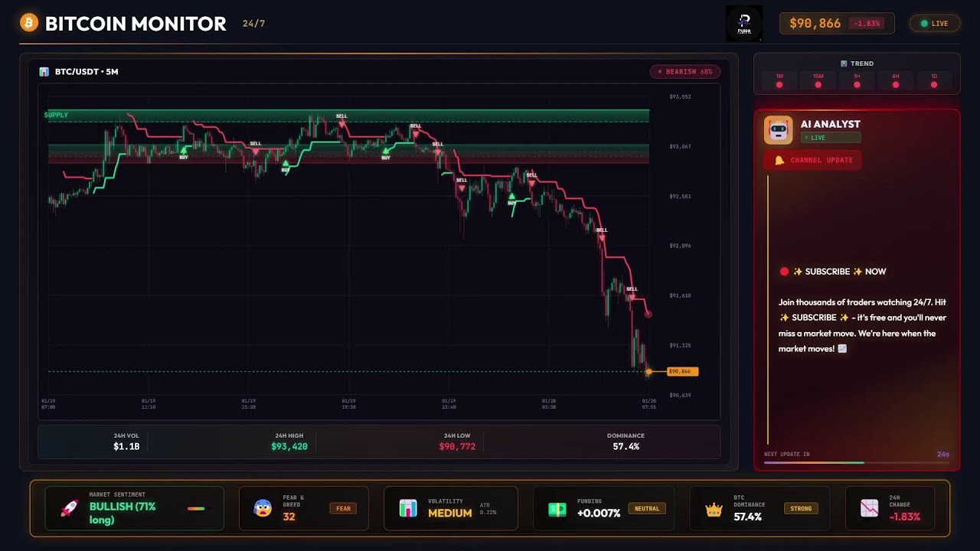Viewport: 980px width, 551px height.
Task: Click the $92,581 price axis label
Action: tap(680, 197)
